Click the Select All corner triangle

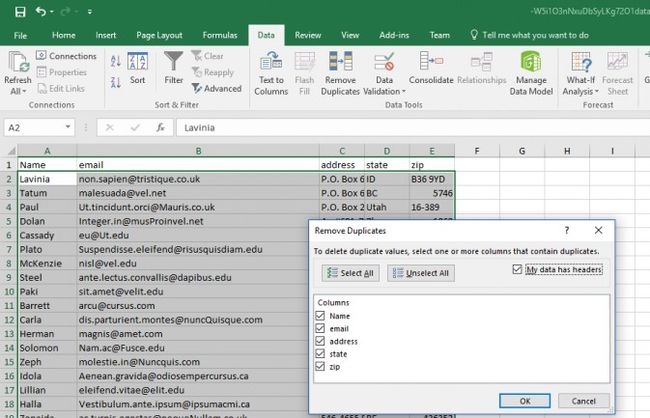pos(10,151)
